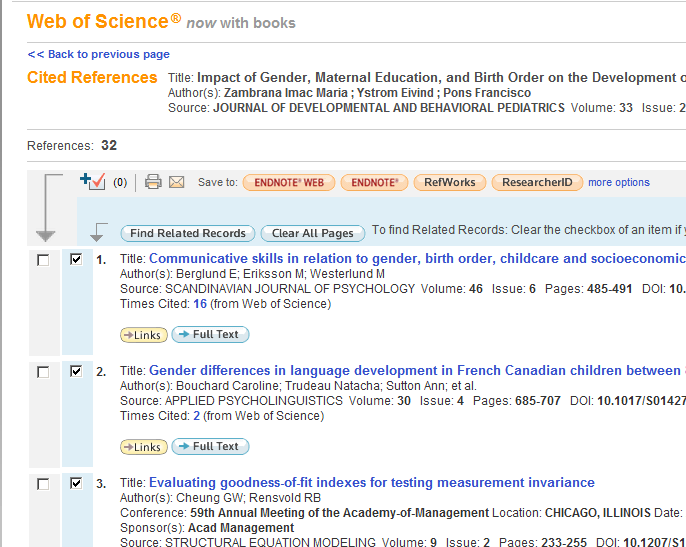Open the Evaluating goodness-of-fit indexes title
The image size is (686, 547).
tap(372, 482)
